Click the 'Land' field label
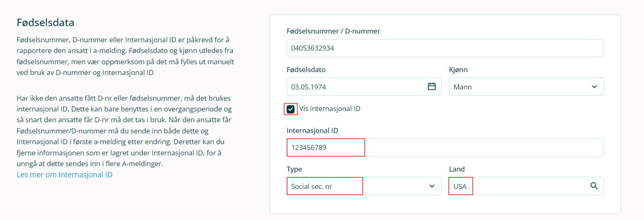This screenshot has width=644, height=220. coord(457,169)
